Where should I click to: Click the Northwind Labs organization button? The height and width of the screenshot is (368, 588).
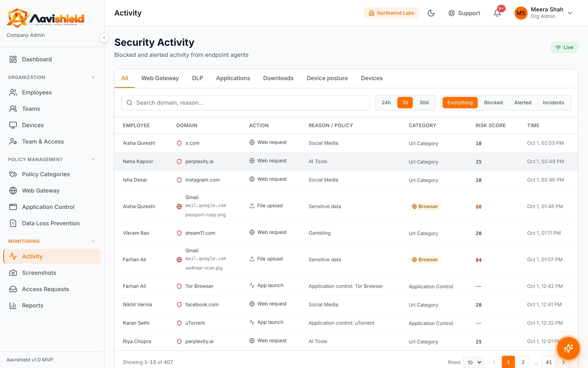click(x=391, y=13)
